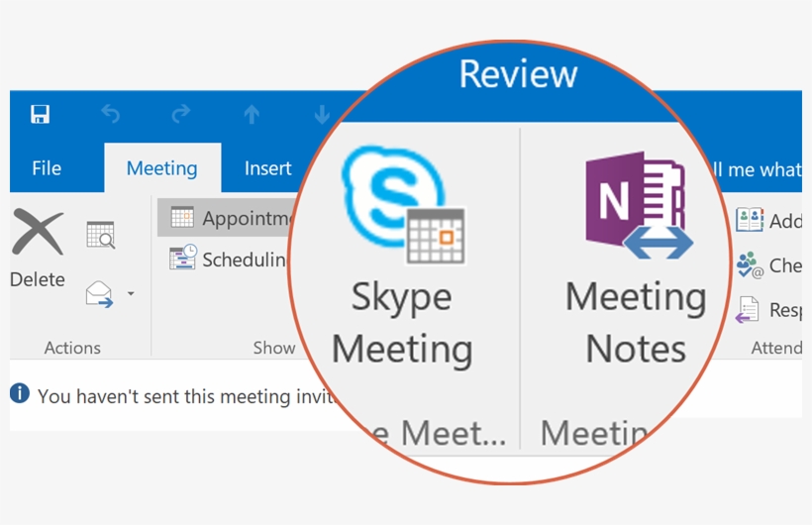Screen dimensions: 812x525
Task: Click the Check Names icon
Action: coord(750,264)
